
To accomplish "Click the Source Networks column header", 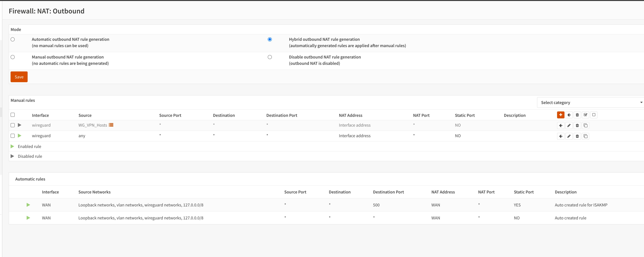I will coord(95,192).
